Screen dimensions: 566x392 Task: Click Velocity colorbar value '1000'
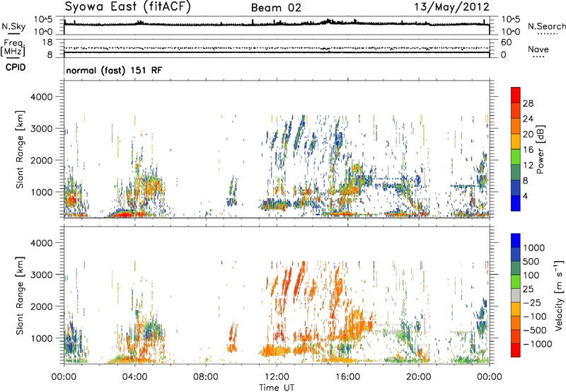pos(534,248)
